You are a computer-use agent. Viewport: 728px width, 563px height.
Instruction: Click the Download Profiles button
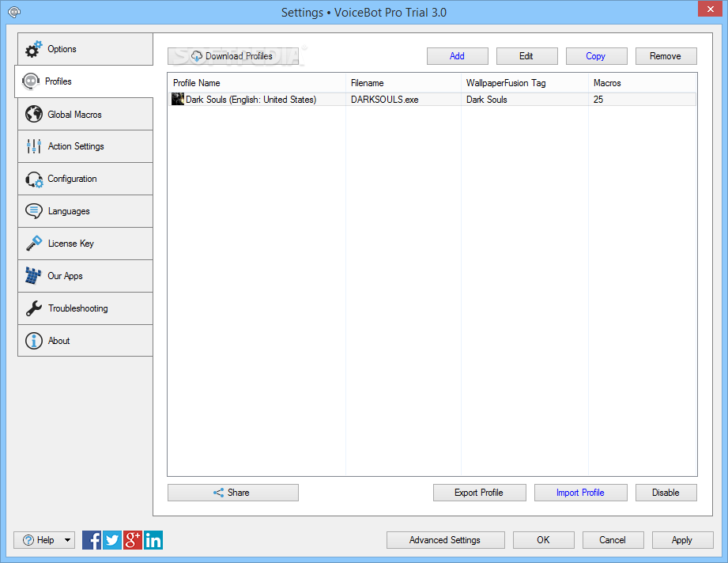point(233,56)
